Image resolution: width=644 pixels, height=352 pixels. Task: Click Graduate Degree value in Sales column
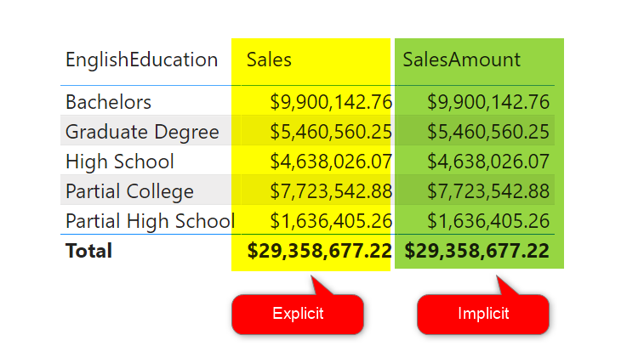(x=330, y=132)
